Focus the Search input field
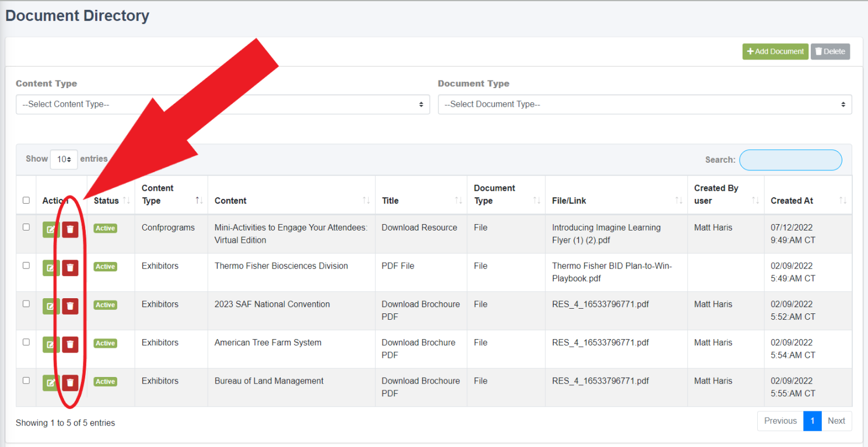The height and width of the screenshot is (447, 868). [x=790, y=160]
